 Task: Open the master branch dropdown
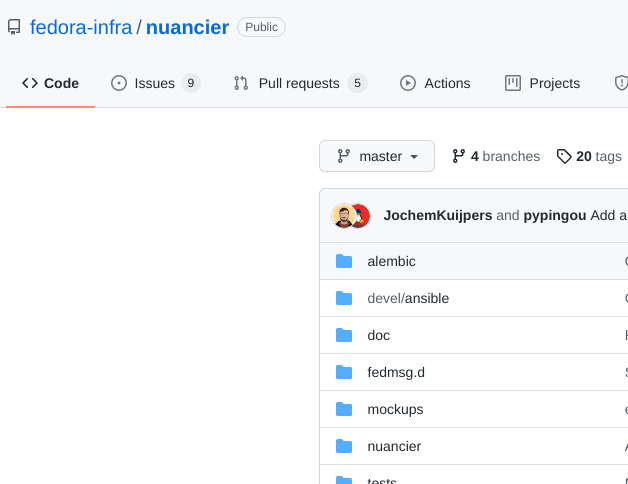[x=377, y=156]
